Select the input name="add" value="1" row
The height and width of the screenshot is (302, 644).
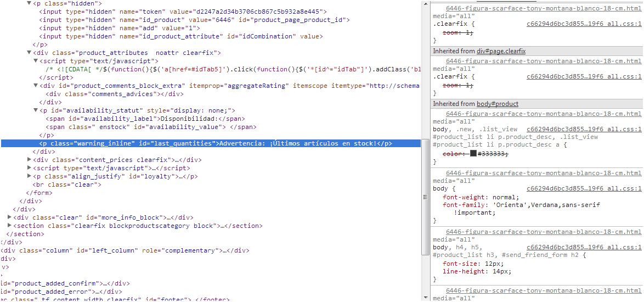coord(120,28)
